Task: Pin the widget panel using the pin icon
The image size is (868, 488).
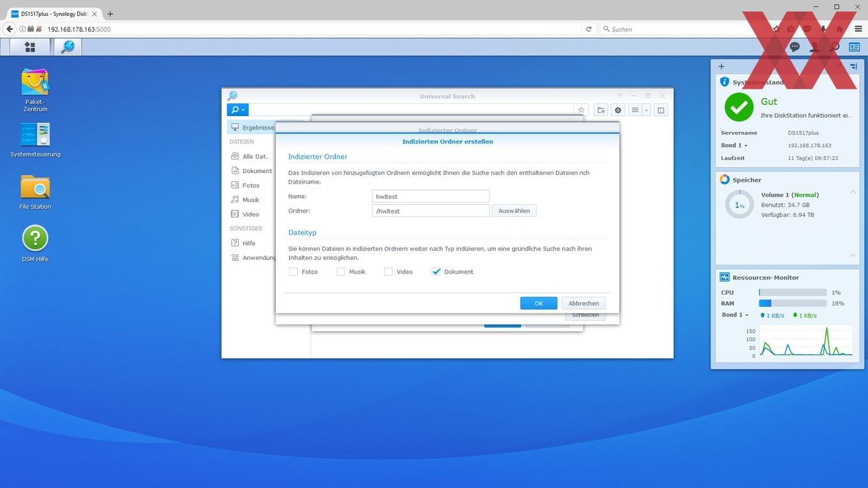Action: (x=853, y=66)
